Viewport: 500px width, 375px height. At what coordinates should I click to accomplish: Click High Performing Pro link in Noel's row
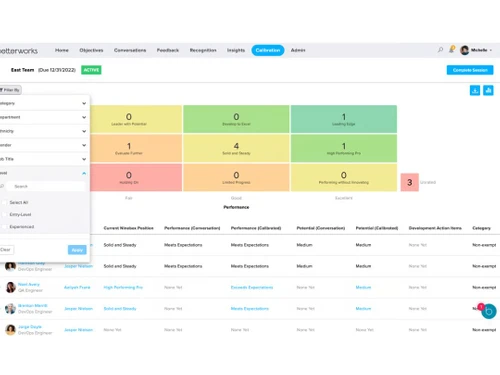(123, 287)
